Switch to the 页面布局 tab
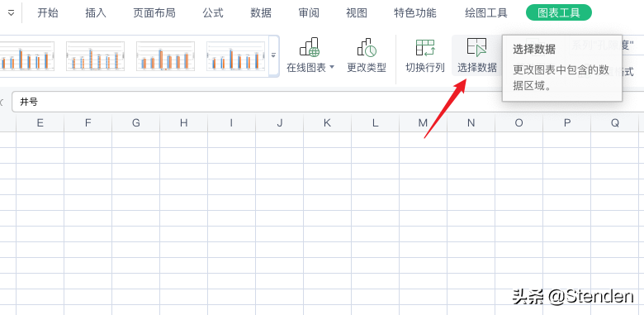The height and width of the screenshot is (315, 644). pos(154,13)
